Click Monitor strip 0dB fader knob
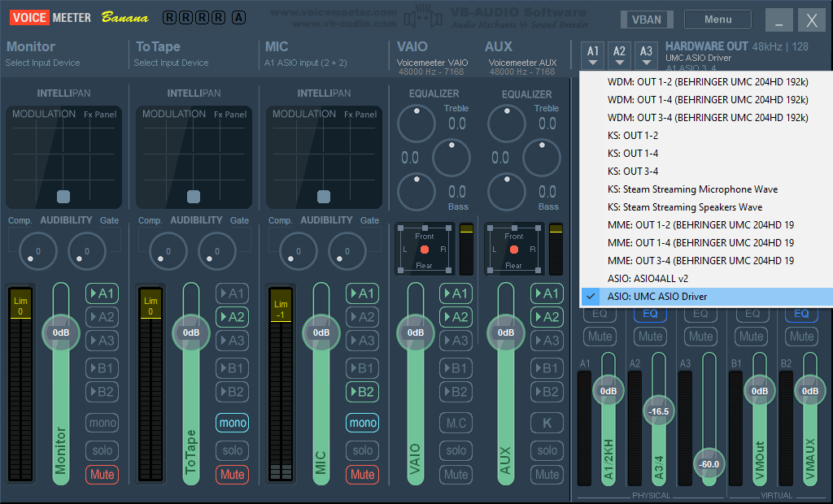The image size is (833, 504). 61,332
